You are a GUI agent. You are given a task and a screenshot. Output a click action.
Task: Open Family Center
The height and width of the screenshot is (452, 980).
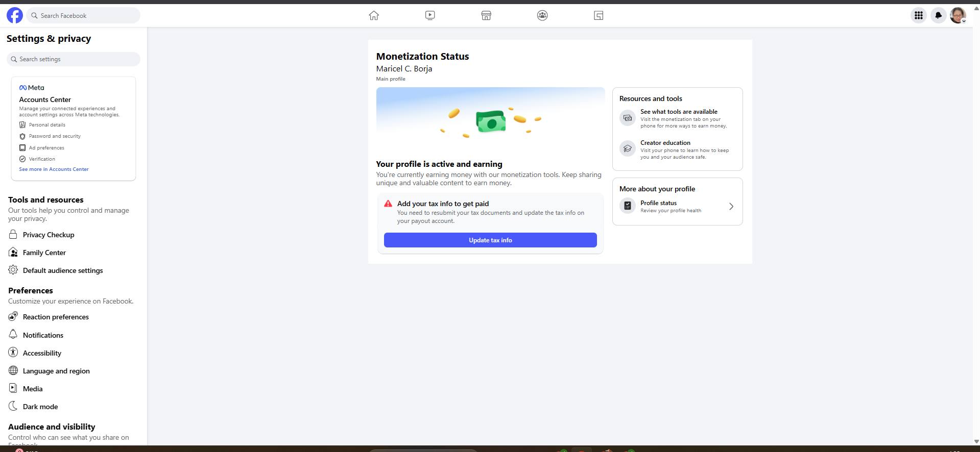[x=44, y=253]
